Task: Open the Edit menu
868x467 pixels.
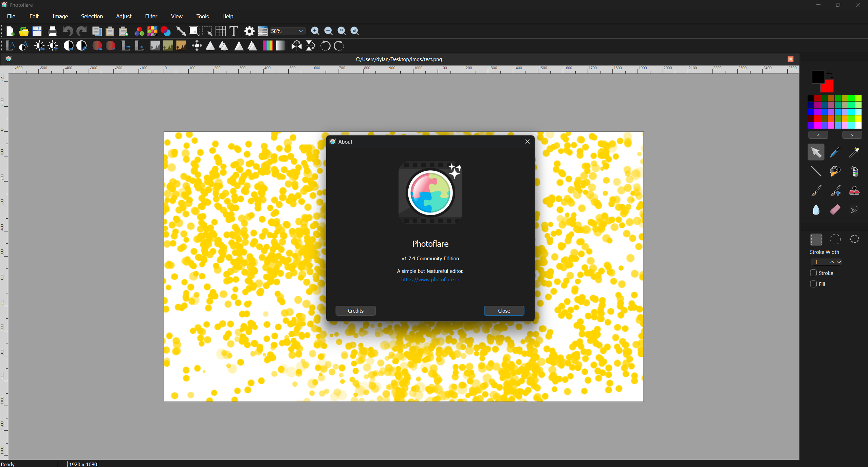Action: [34, 16]
